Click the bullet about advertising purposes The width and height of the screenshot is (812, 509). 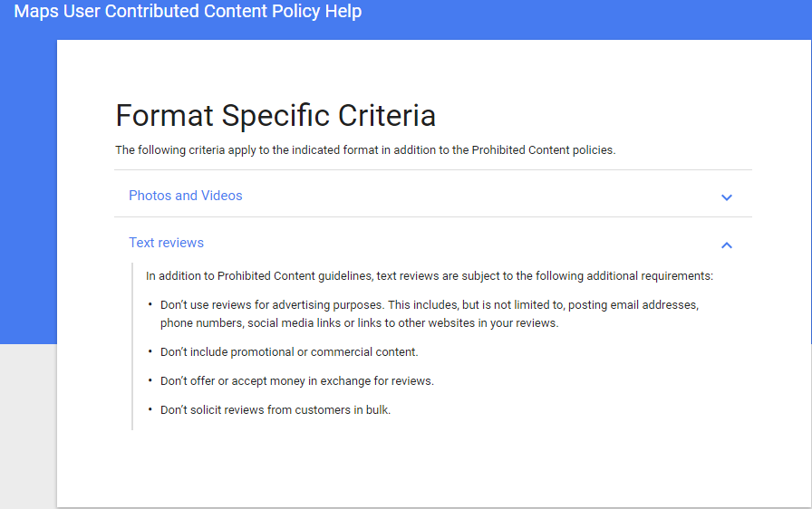[x=430, y=314]
